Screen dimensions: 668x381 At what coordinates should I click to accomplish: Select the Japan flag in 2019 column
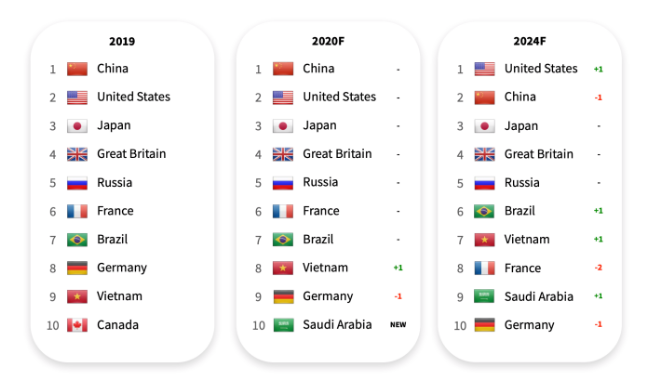(77, 126)
